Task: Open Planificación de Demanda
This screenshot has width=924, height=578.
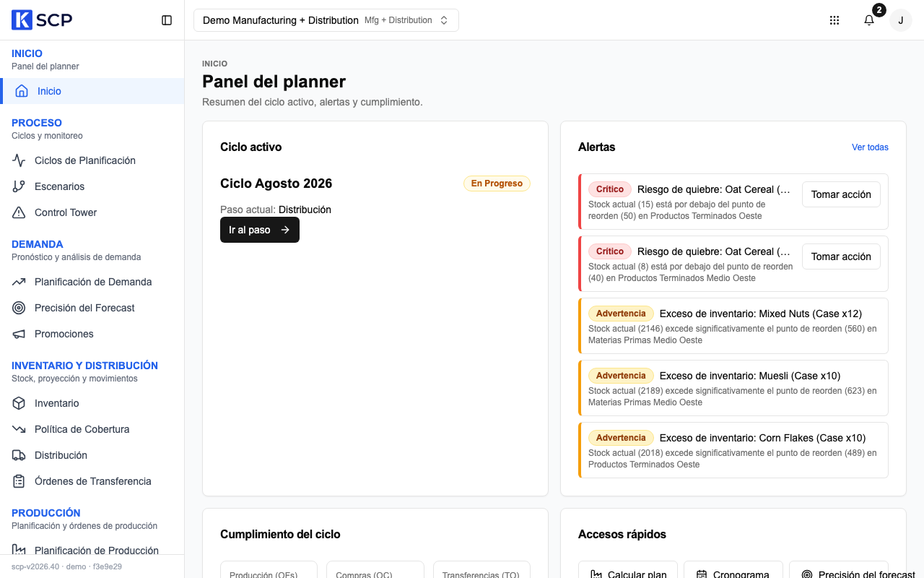Action: click(x=92, y=282)
